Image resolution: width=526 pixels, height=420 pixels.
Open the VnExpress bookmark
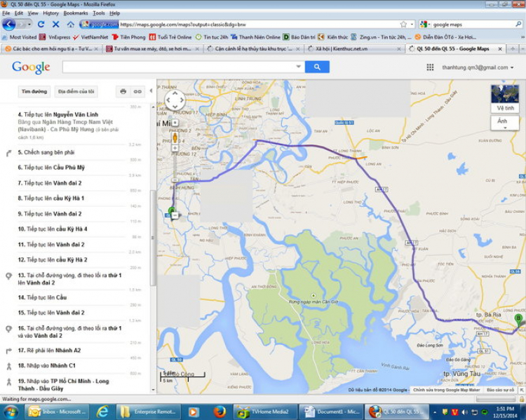tap(55, 37)
